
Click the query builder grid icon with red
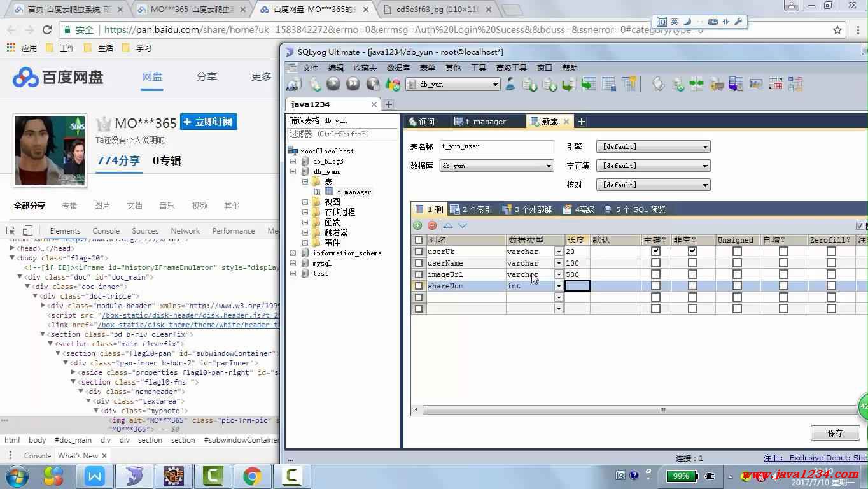[776, 84]
